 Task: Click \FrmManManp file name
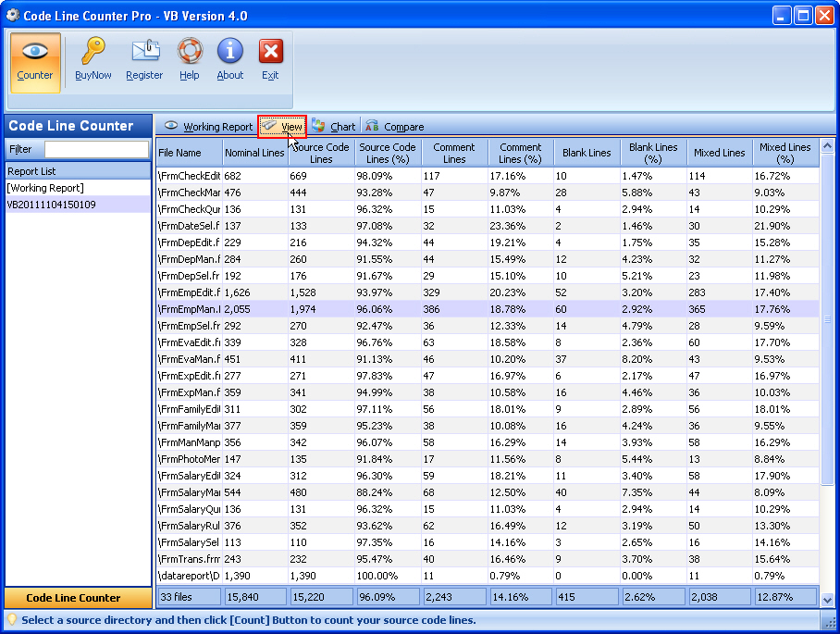(x=189, y=442)
